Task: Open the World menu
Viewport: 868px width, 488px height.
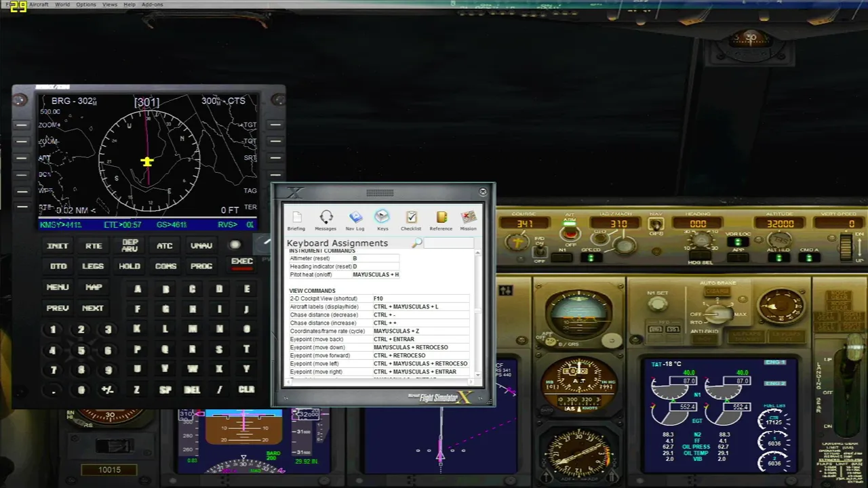Action: 62,4
